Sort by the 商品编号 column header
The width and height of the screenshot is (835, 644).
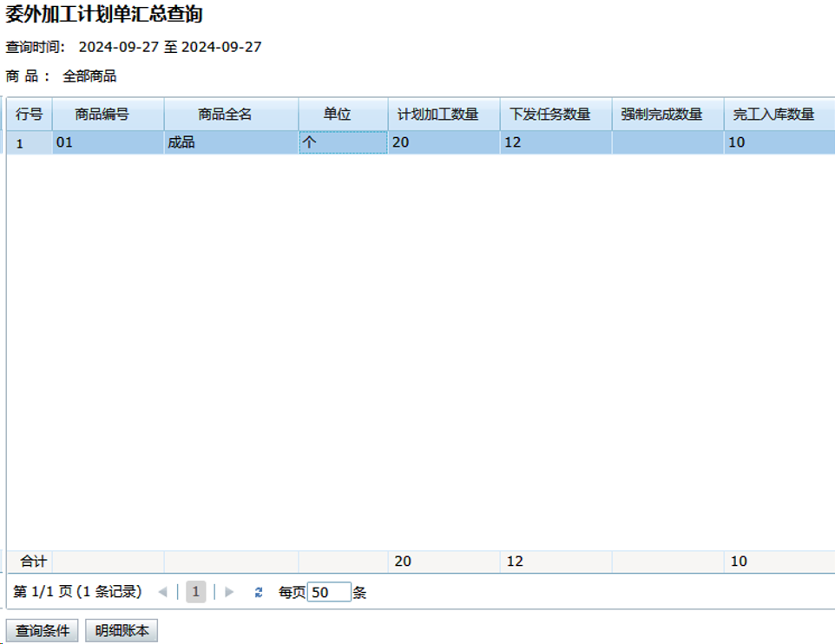click(x=108, y=115)
